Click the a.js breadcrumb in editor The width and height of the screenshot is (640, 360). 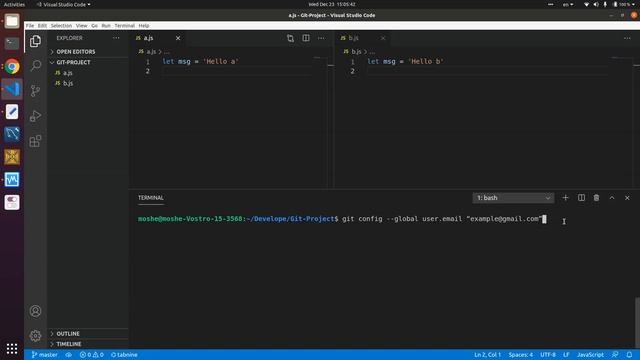tap(151, 52)
